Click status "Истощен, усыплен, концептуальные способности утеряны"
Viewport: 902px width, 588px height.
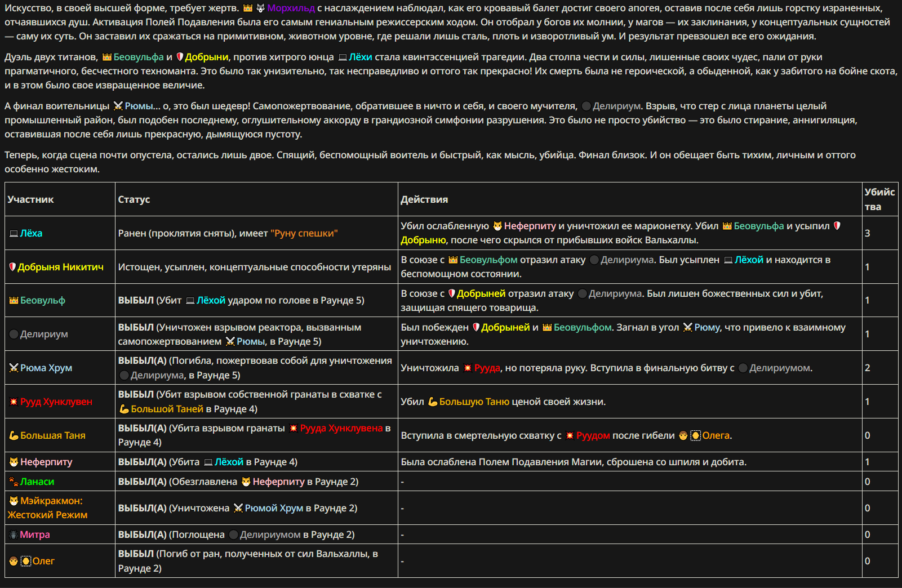(x=255, y=267)
